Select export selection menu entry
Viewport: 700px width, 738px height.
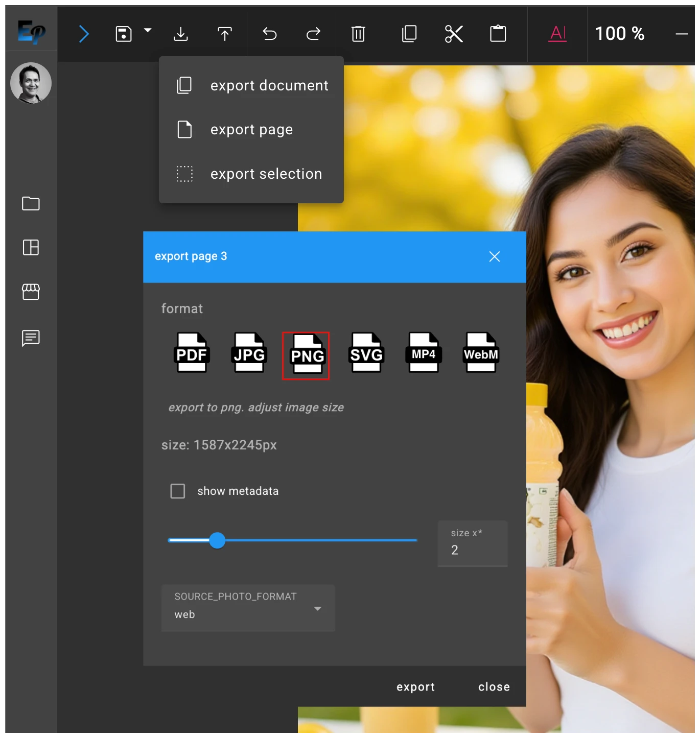(266, 174)
